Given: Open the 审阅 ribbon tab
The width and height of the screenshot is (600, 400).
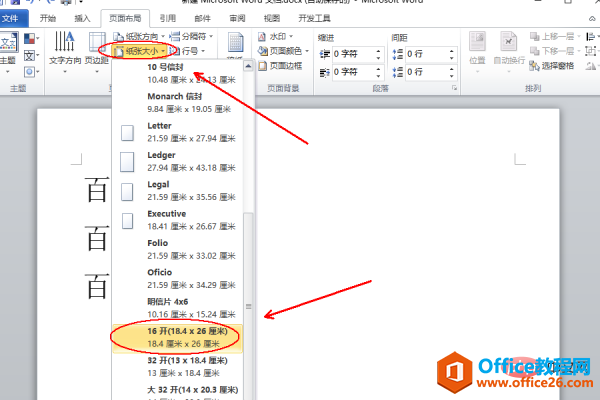Looking at the screenshot, I should tap(237, 18).
